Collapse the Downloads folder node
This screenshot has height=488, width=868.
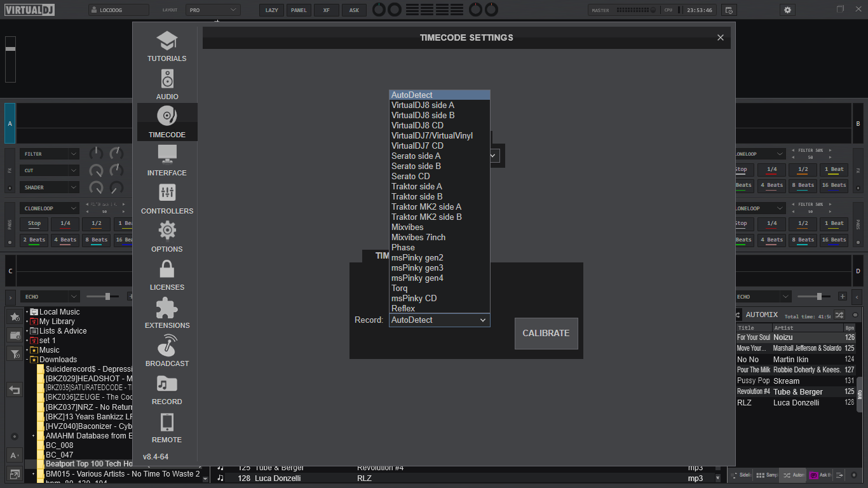27,360
